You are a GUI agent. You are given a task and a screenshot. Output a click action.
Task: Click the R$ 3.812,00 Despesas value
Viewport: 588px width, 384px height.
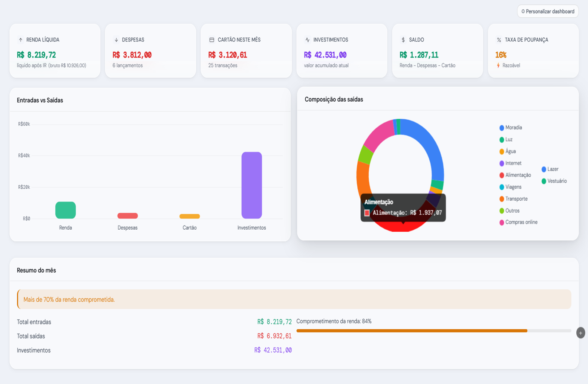pos(132,55)
